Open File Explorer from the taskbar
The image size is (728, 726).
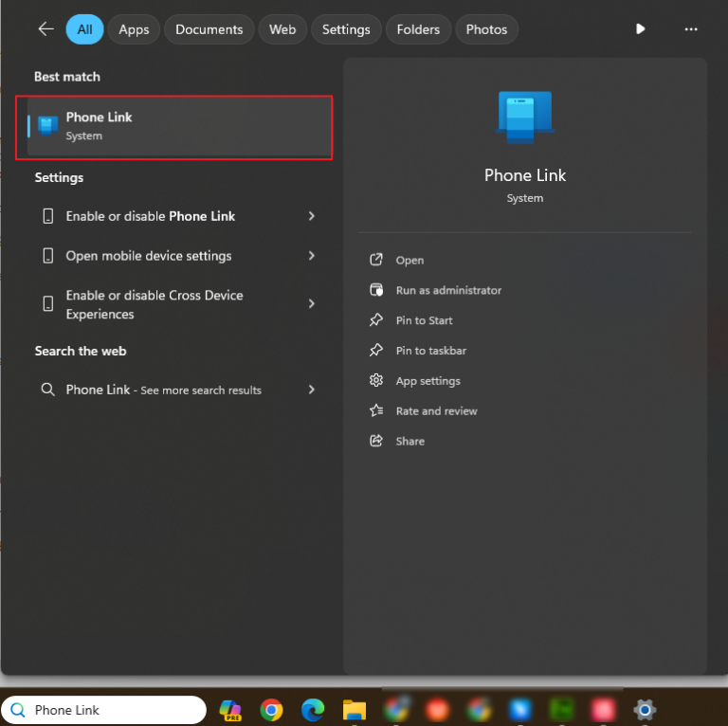click(355, 710)
